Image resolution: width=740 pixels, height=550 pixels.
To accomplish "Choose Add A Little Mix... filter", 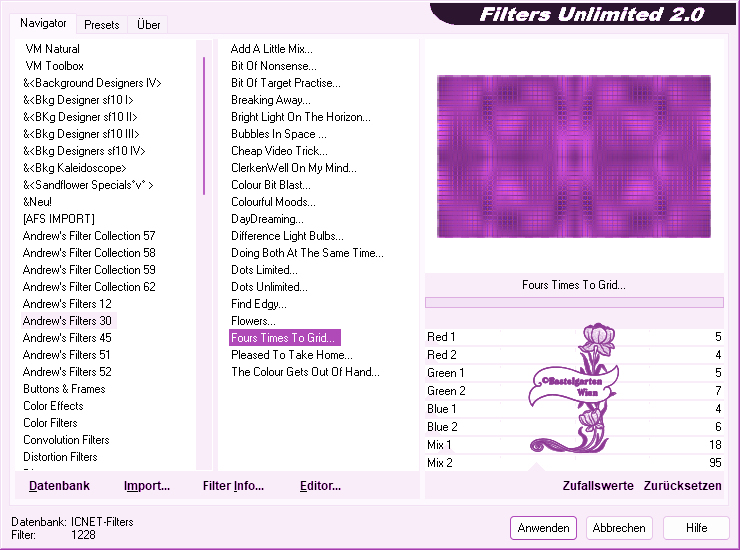I will [271, 49].
